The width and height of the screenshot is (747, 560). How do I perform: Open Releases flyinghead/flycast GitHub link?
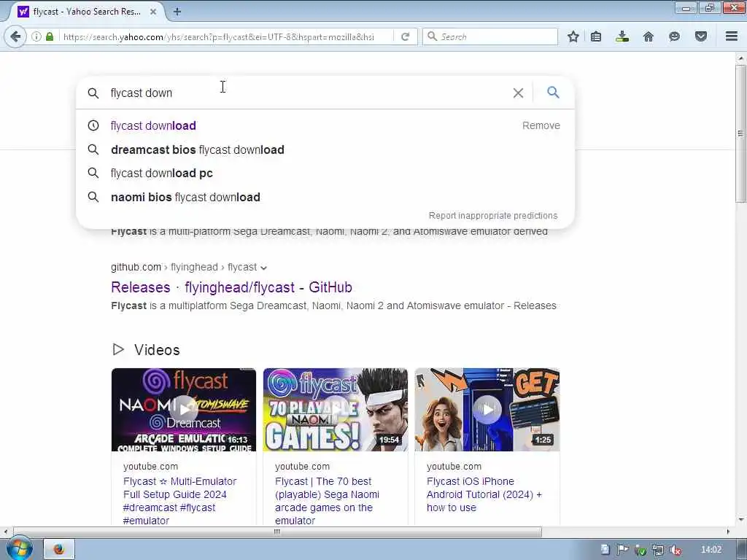click(231, 287)
